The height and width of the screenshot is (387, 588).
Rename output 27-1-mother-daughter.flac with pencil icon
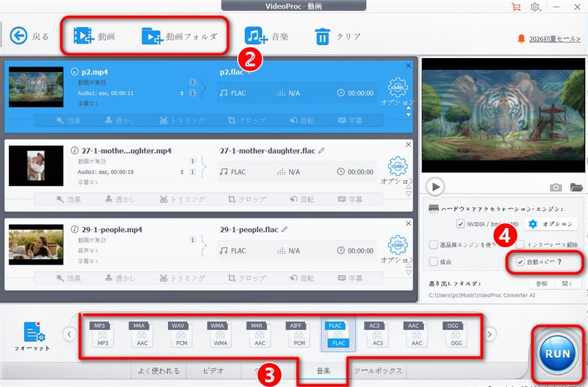(x=322, y=151)
